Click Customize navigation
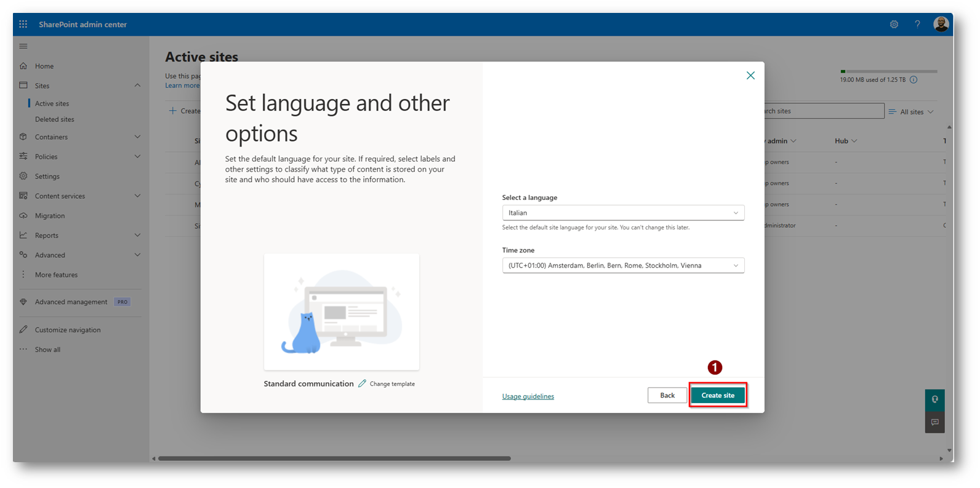Screen dimensions: 980x488 (68, 330)
